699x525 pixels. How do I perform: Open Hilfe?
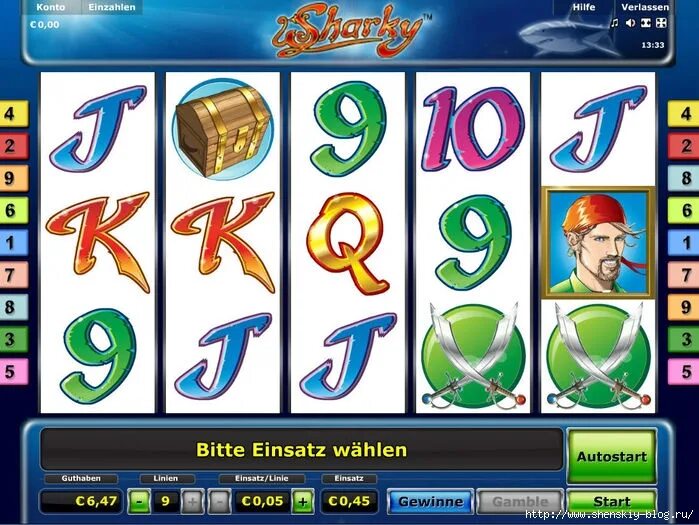tap(584, 7)
